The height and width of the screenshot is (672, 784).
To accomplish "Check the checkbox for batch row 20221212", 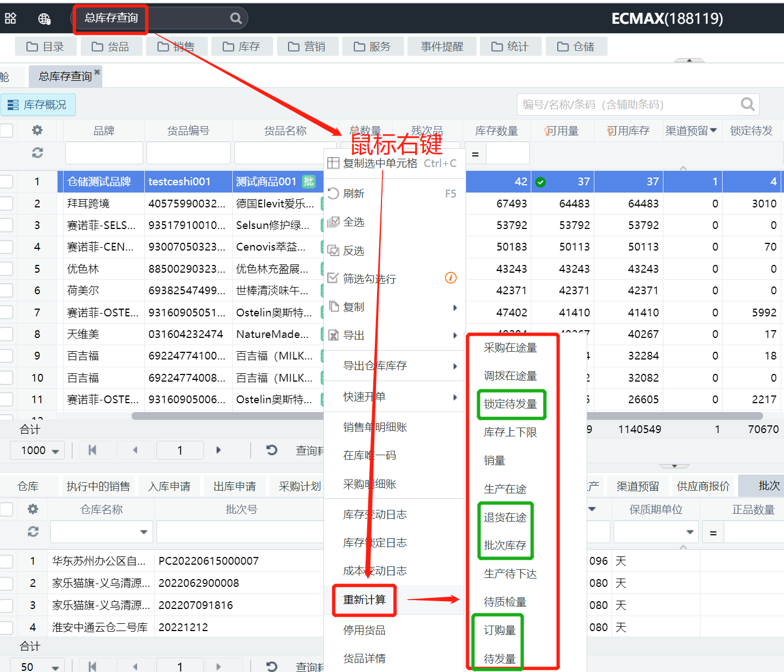I will tap(6, 627).
